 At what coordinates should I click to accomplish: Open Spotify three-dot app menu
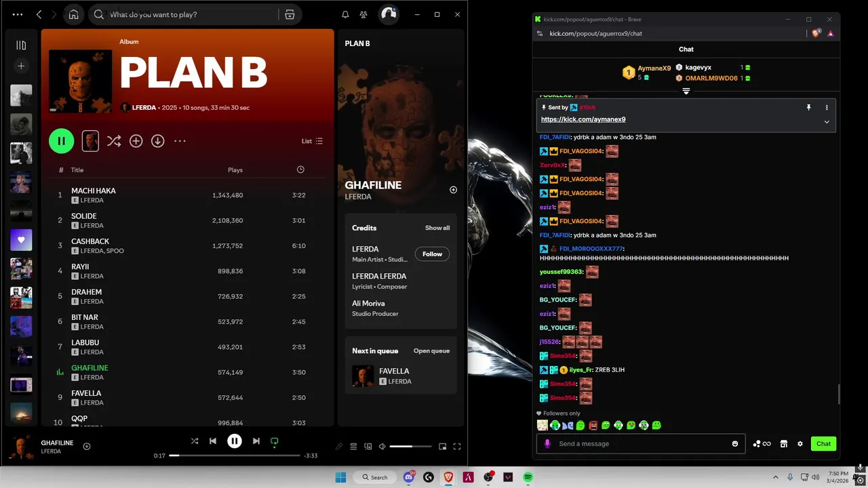coord(18,14)
